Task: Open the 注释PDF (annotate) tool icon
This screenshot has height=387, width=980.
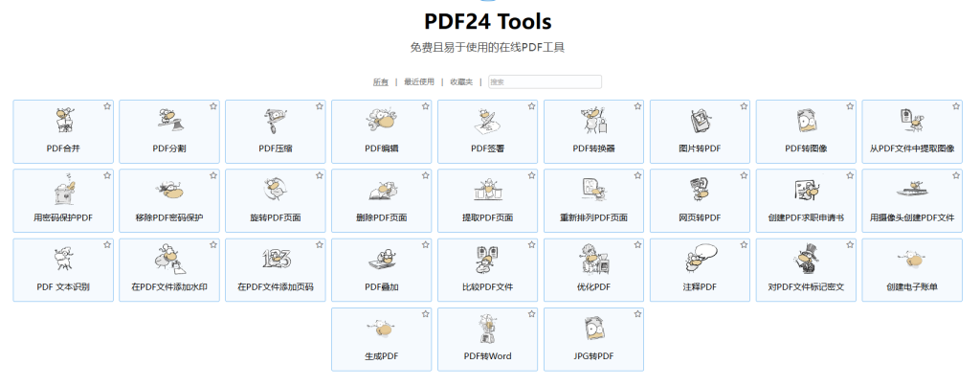Action: [700, 259]
